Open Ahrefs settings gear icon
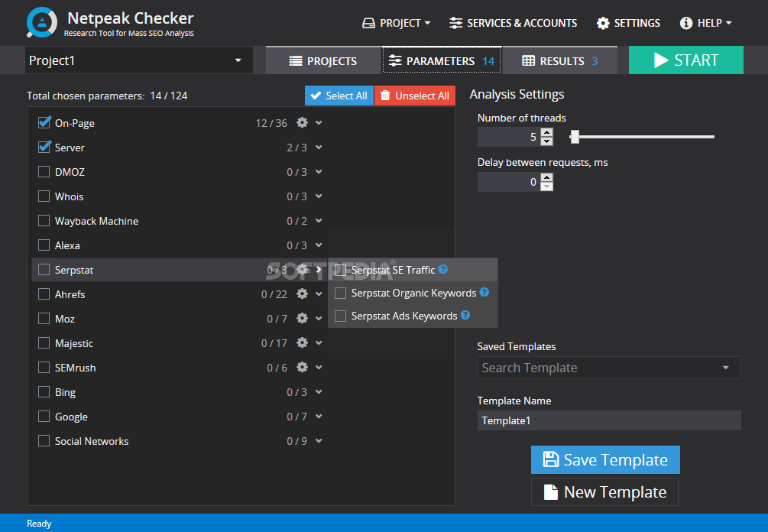 click(x=302, y=294)
